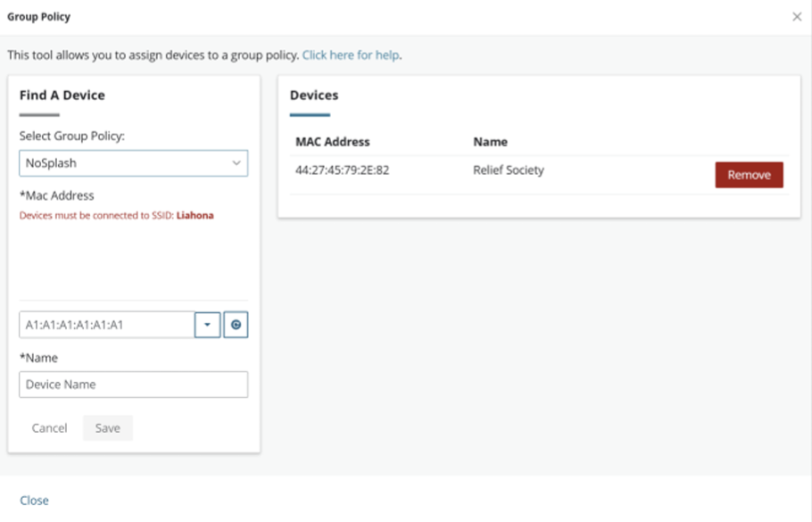Click the Save button

tap(108, 428)
